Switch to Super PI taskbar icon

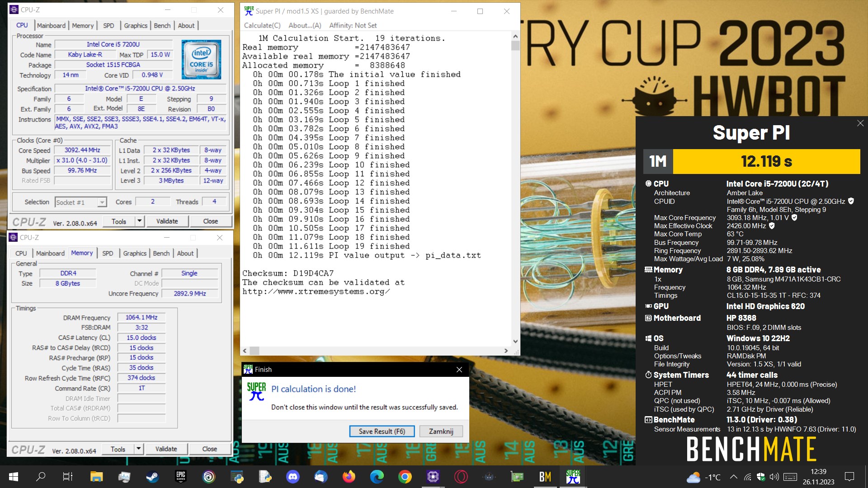[x=573, y=477]
